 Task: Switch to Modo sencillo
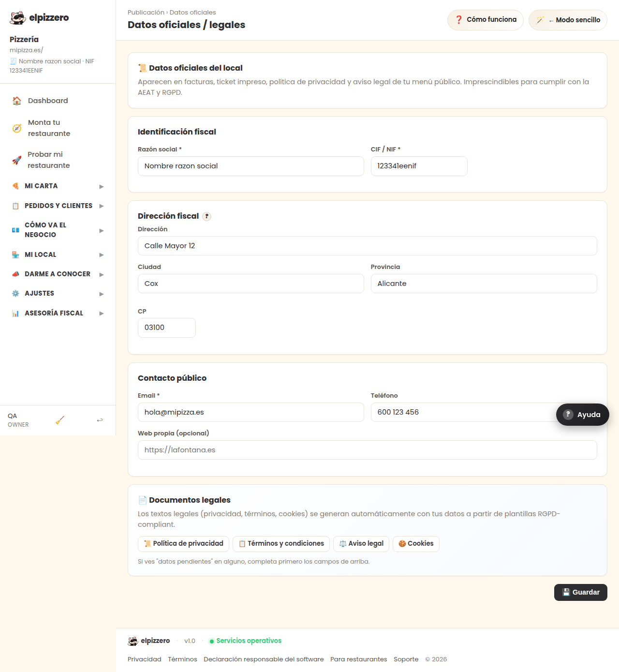568,20
